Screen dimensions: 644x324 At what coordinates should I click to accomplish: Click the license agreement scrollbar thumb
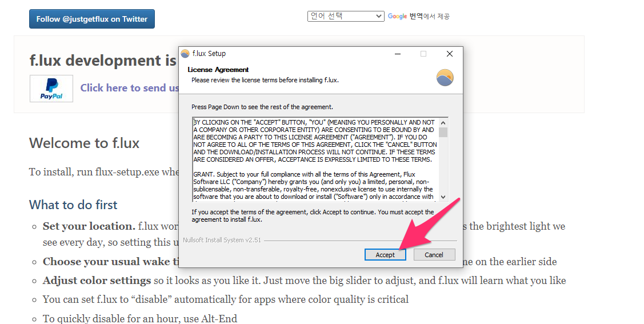443,132
